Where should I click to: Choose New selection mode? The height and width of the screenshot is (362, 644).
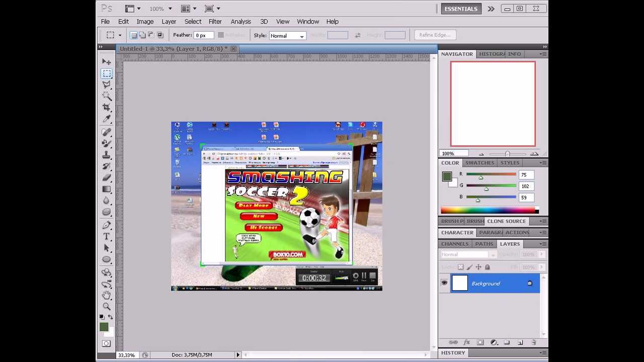pyautogui.click(x=133, y=35)
